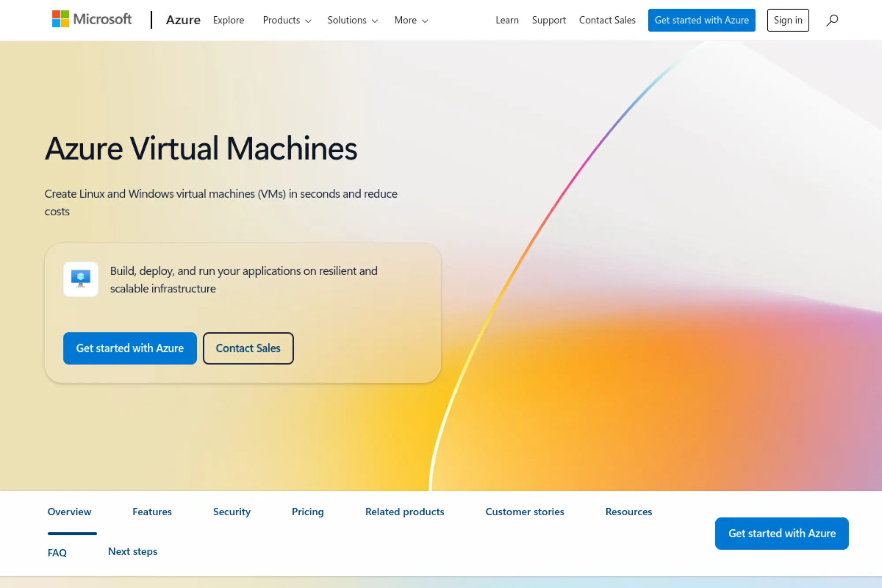Click the virtual machine monitor icon
The height and width of the screenshot is (588, 882).
(x=81, y=279)
